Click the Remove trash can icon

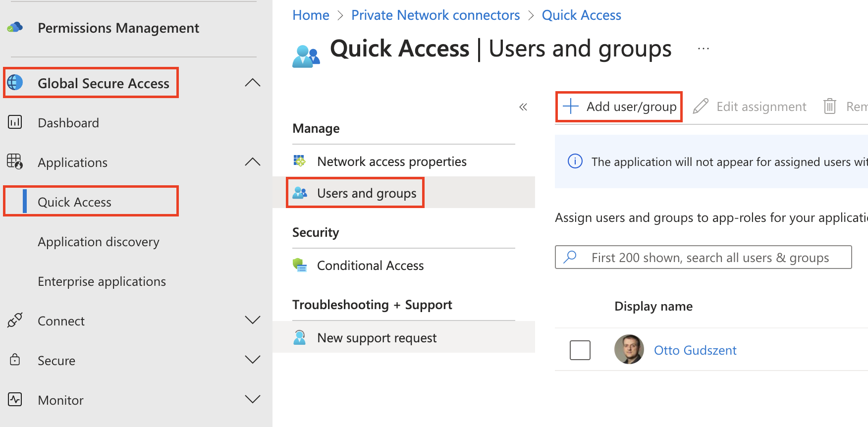[830, 106]
